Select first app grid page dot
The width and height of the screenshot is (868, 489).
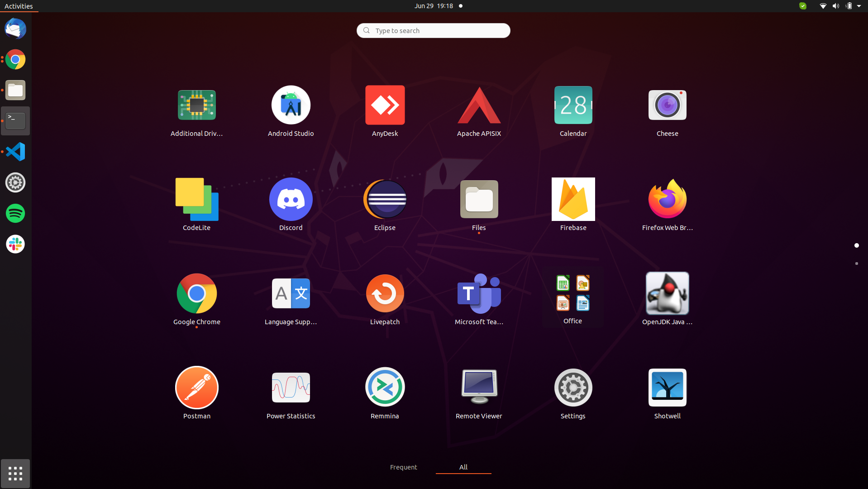856,245
